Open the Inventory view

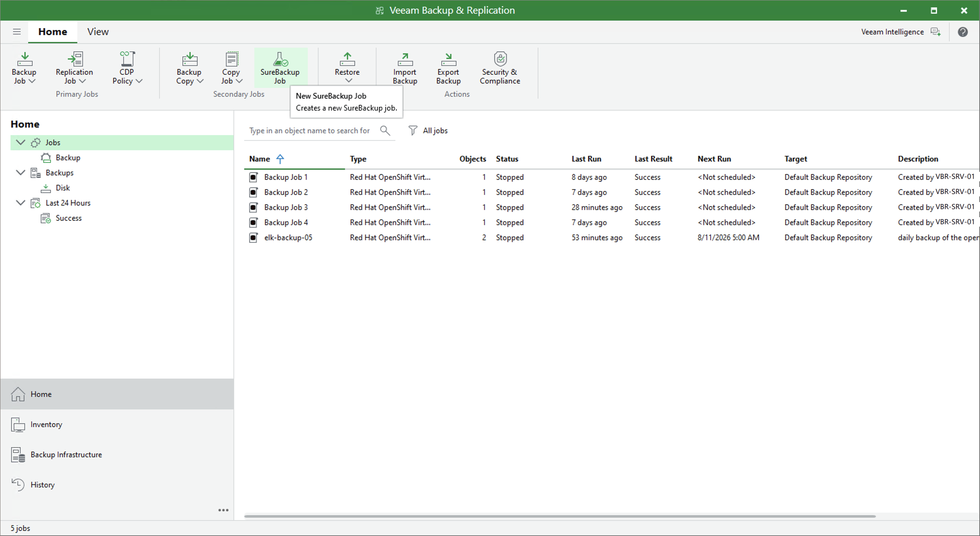tap(117, 425)
